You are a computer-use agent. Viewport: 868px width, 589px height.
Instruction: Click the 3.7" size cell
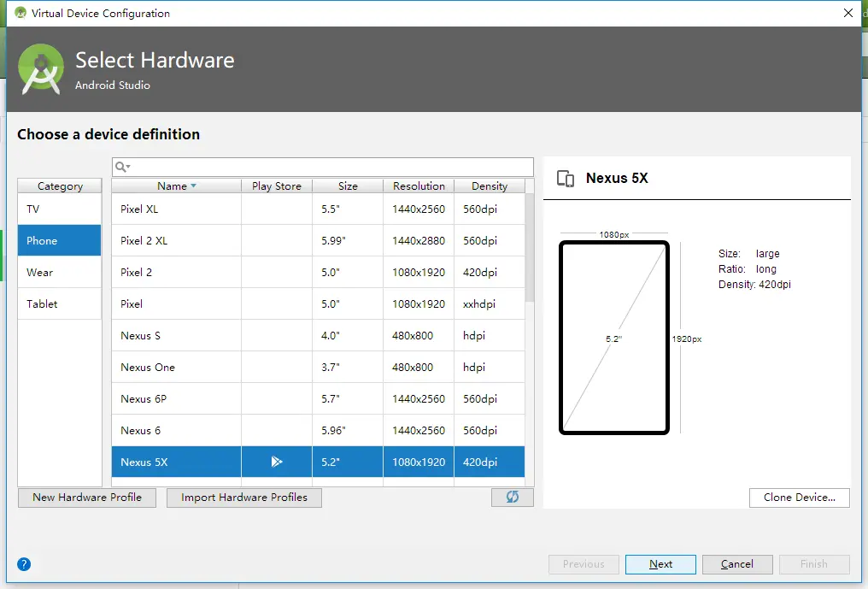[x=348, y=367]
